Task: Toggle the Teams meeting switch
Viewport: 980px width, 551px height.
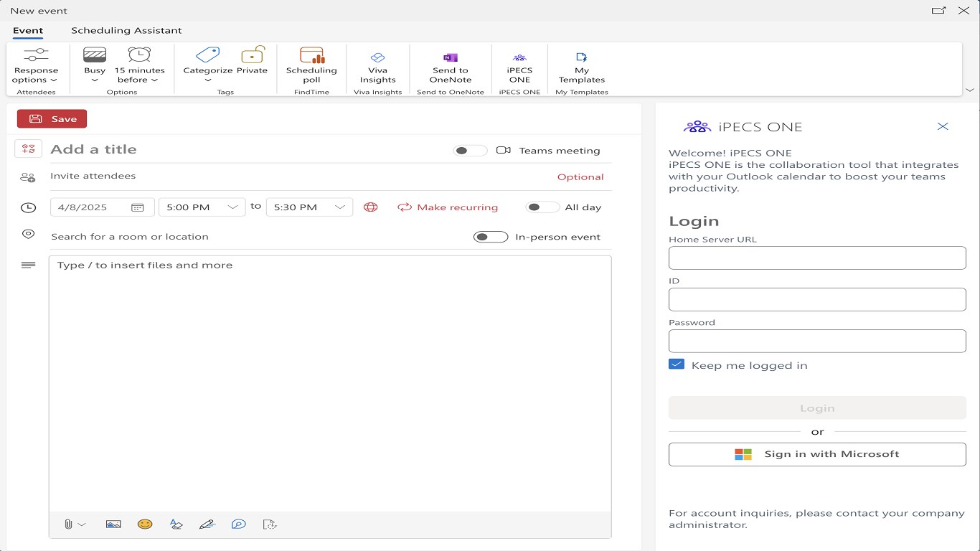Action: pos(470,151)
